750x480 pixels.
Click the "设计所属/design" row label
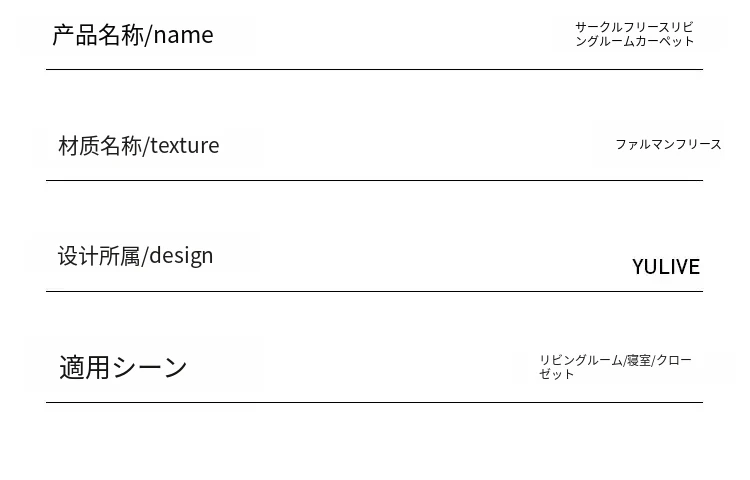coord(135,256)
